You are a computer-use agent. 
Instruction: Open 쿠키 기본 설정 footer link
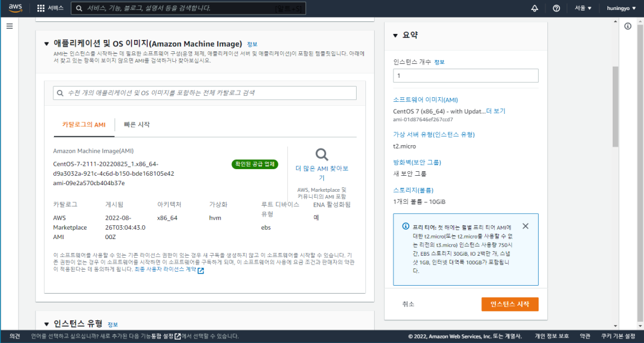(x=618, y=336)
